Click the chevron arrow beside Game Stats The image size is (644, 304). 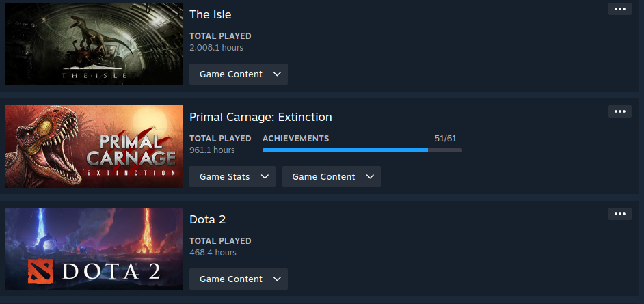pos(264,177)
